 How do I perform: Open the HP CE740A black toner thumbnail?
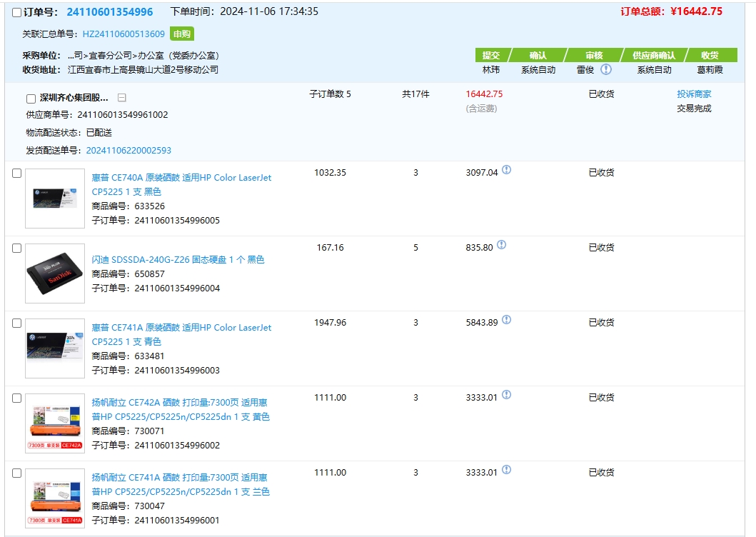55,199
